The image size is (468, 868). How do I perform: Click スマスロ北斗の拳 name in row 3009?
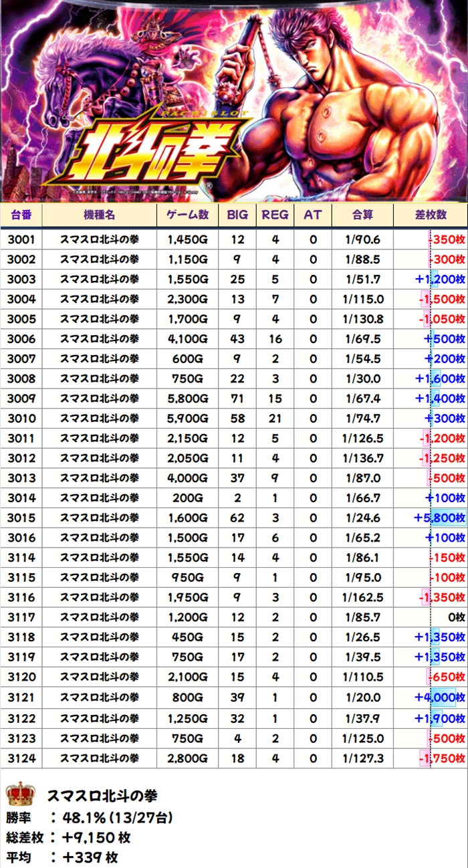point(100,399)
